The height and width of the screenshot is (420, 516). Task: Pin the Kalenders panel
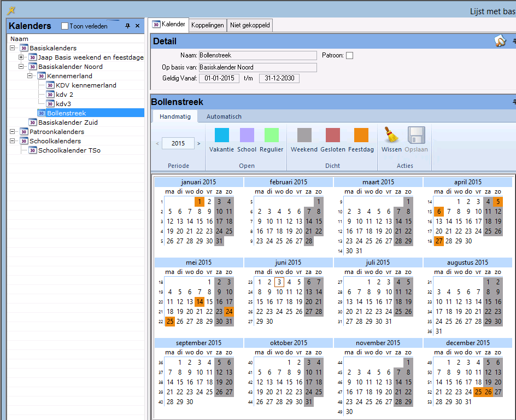point(128,26)
